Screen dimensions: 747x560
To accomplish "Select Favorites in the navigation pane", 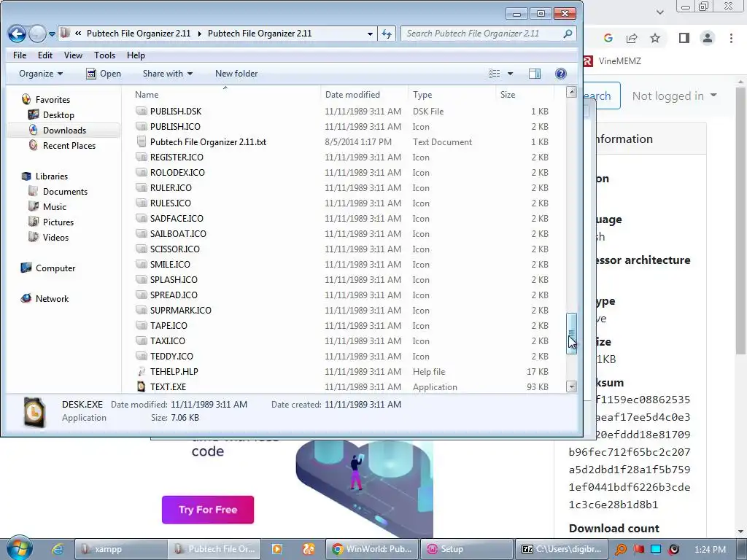I will [53, 99].
